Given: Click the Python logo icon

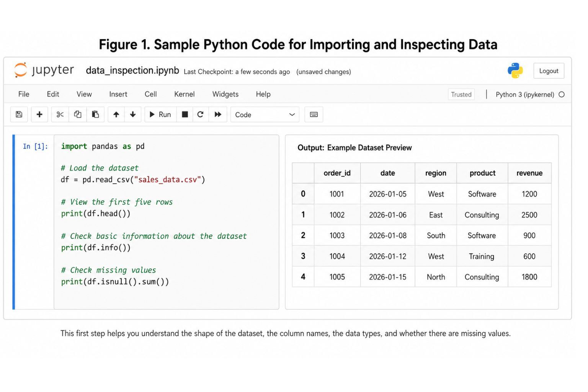Looking at the screenshot, I should pos(515,71).
